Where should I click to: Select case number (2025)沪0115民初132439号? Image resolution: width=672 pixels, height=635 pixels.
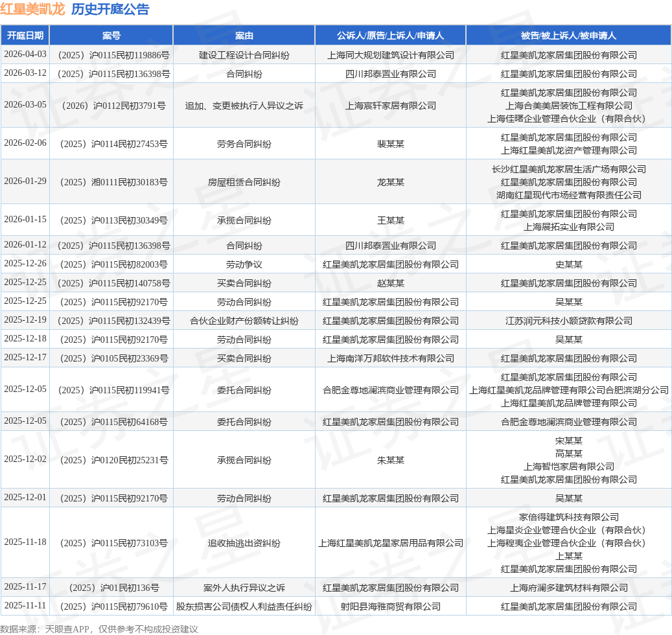coord(113,321)
